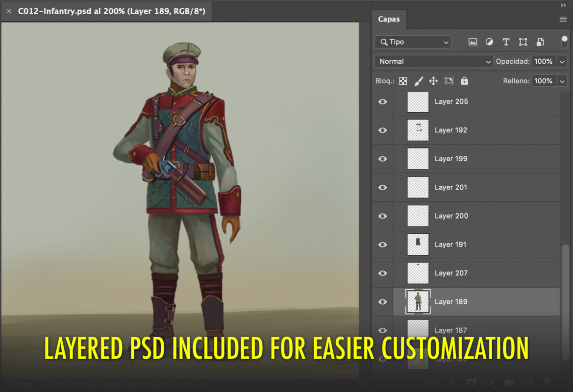Lock all attributes with the padlock icon
573x392 pixels.
click(x=464, y=80)
